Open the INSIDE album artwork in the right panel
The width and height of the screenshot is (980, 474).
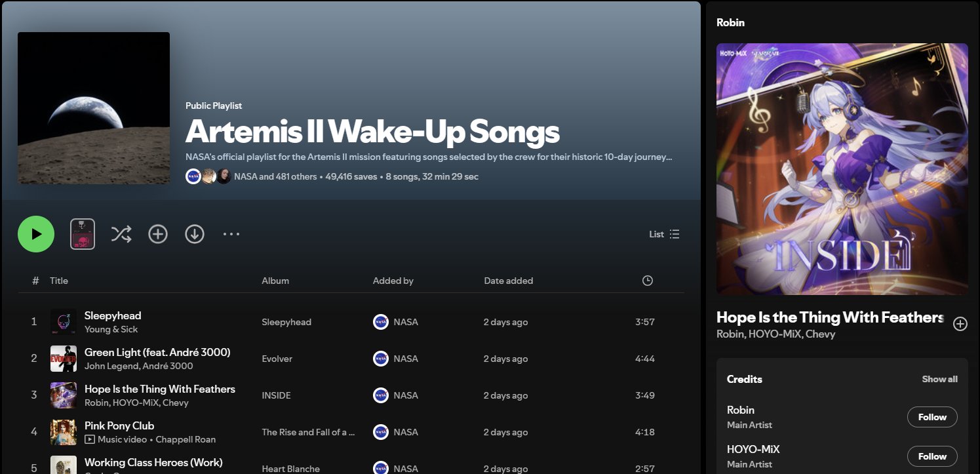click(x=842, y=169)
